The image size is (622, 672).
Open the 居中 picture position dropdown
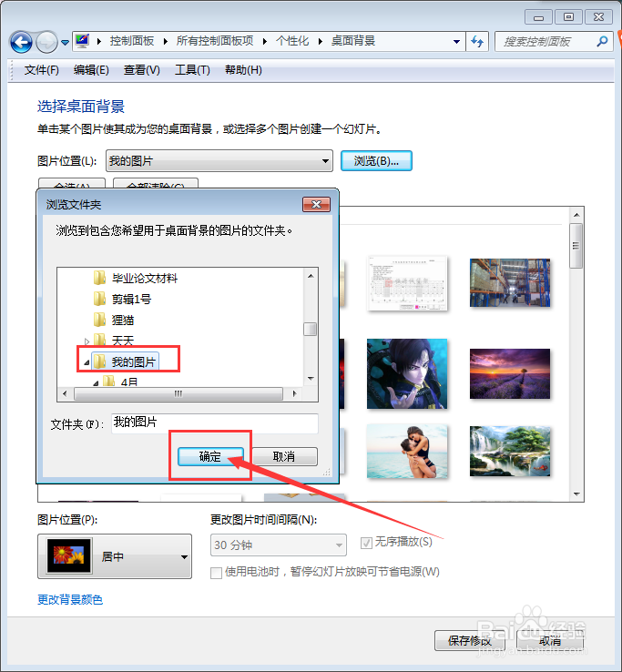pyautogui.click(x=115, y=556)
